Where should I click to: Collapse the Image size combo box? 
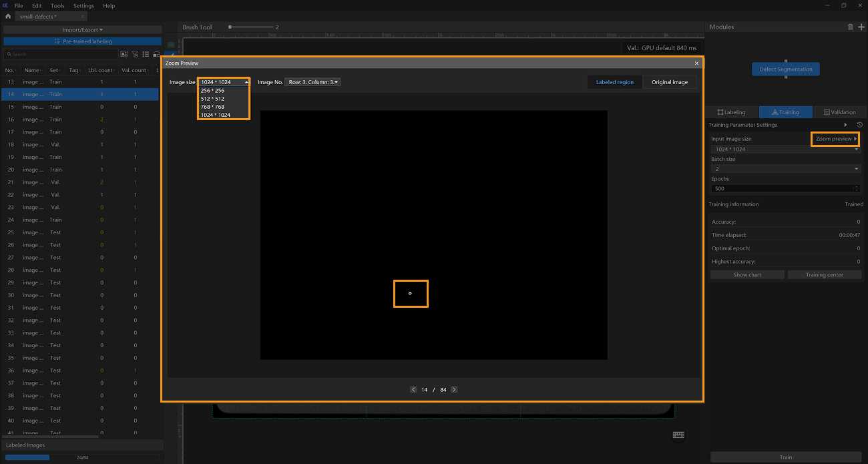[x=224, y=82]
